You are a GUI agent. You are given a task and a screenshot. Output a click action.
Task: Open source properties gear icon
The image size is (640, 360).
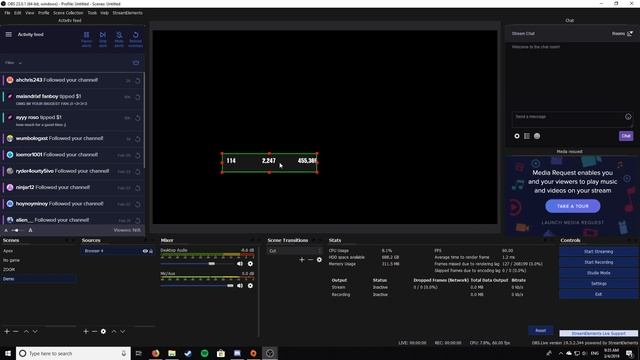pyautogui.click(x=103, y=331)
